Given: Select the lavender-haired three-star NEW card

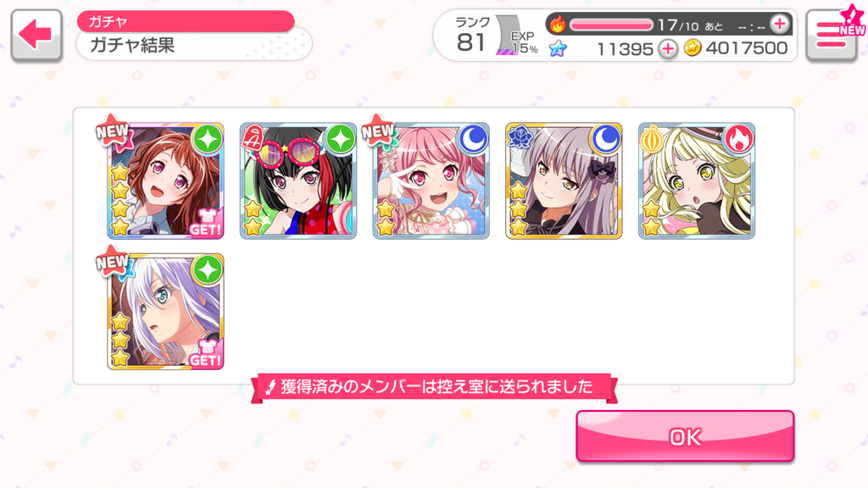Looking at the screenshot, I should [165, 312].
